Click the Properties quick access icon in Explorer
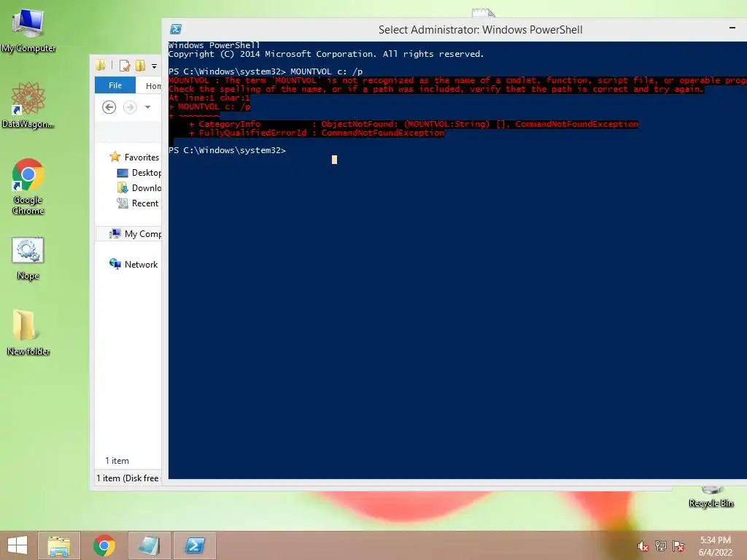 click(124, 66)
